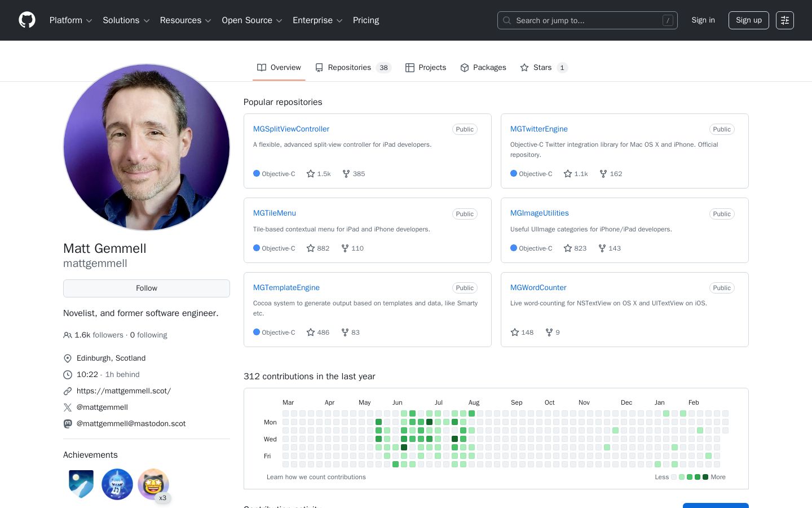View MGWordCounter stargazers
The image size is (812, 508).
click(522, 332)
